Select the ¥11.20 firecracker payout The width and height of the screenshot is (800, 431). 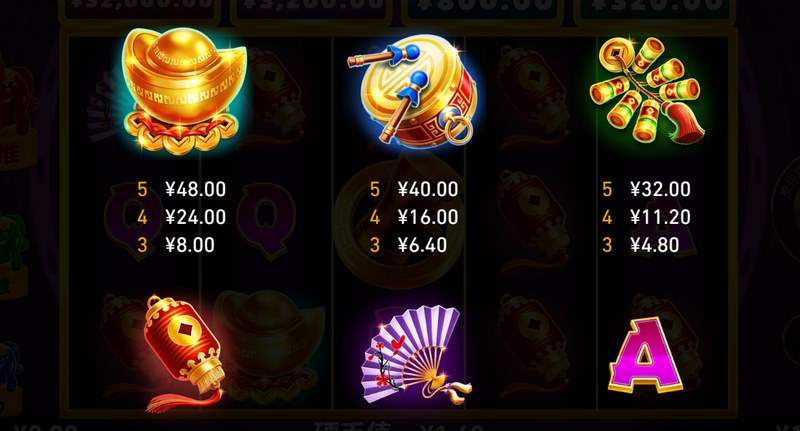point(660,217)
